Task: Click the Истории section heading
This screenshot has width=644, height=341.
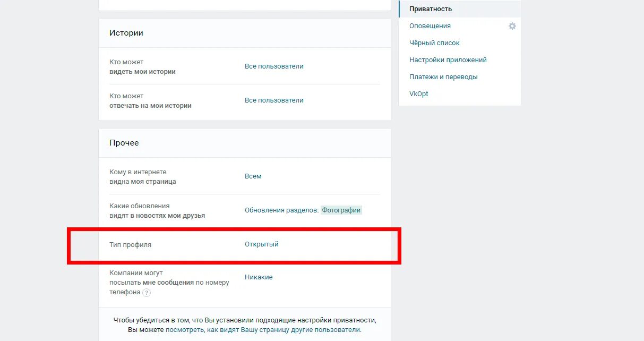Action: pyautogui.click(x=126, y=33)
